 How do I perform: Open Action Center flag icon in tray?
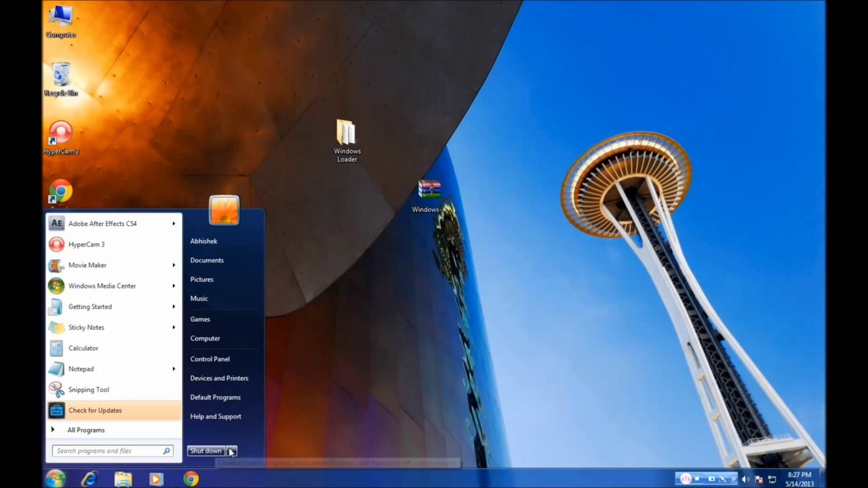759,480
